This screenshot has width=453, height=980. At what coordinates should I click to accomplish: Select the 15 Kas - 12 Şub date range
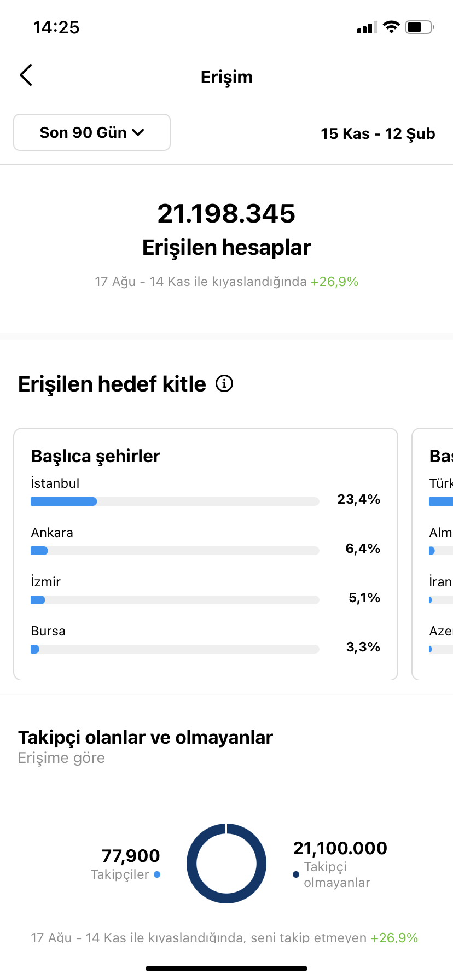pyautogui.click(x=378, y=133)
